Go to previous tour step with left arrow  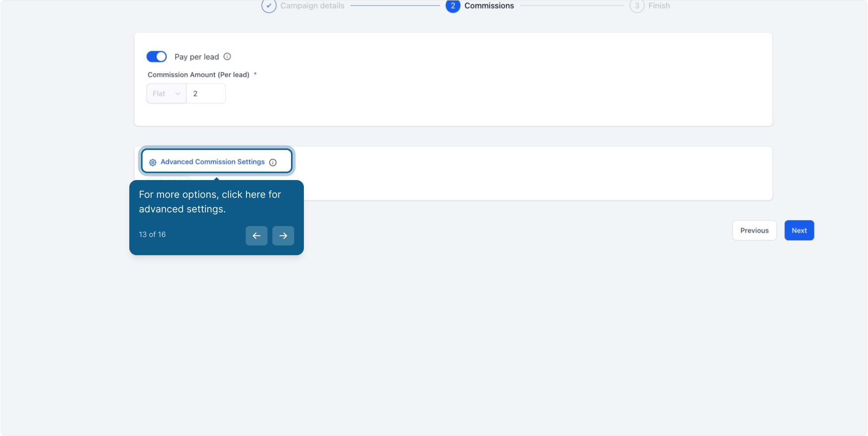pyautogui.click(x=257, y=236)
